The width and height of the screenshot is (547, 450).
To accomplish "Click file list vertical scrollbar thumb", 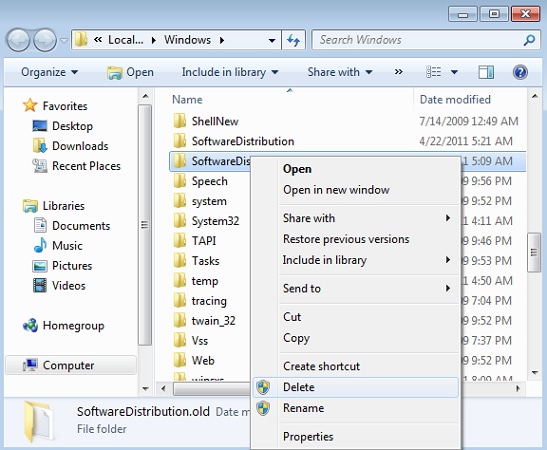I will click(x=534, y=252).
